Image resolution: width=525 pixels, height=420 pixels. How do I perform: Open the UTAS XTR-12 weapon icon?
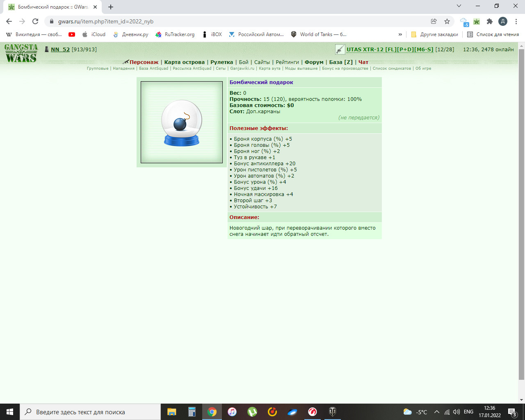(340, 49)
